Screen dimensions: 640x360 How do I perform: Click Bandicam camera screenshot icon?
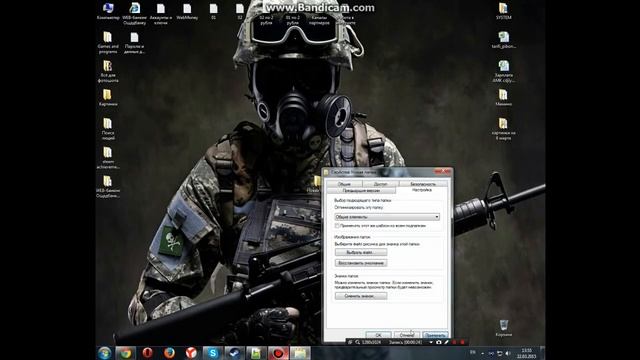pos(439,342)
